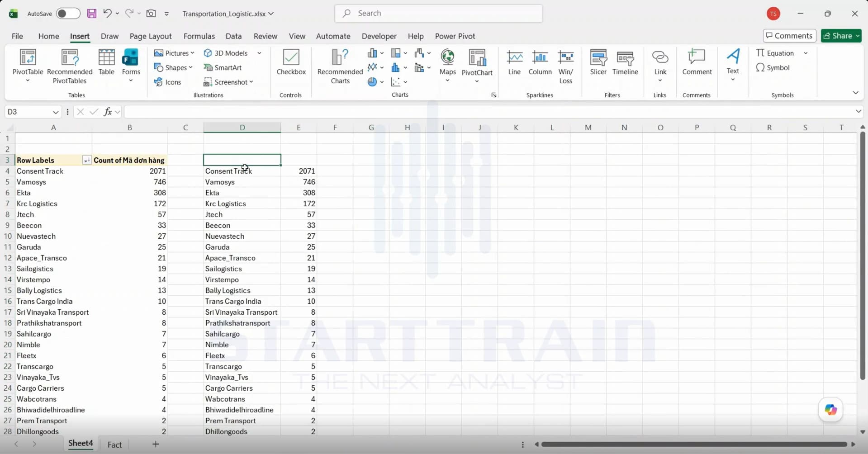Open the Maps chart button
Image resolution: width=868 pixels, height=454 pixels.
click(x=447, y=66)
